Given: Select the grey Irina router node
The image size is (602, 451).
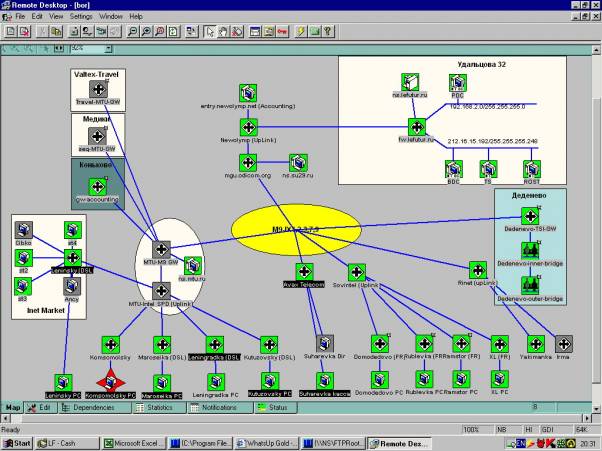Looking at the screenshot, I should (x=564, y=344).
